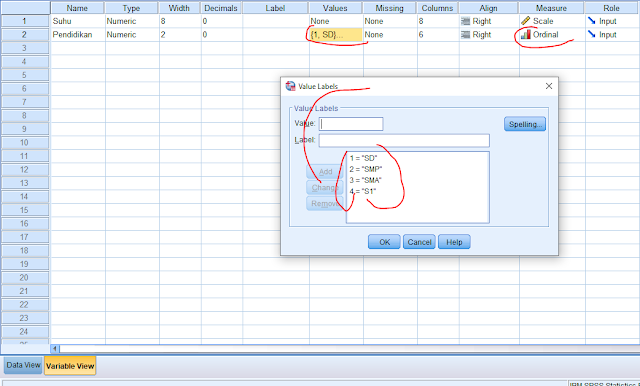Close the Value Labels dialog
The height and width of the screenshot is (386, 640).
(x=549, y=86)
